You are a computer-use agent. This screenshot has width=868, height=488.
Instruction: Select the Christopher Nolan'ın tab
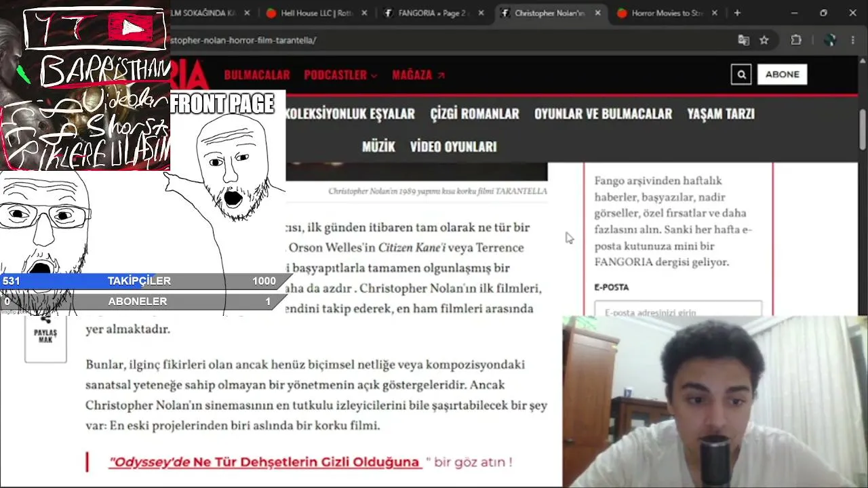pos(551,13)
